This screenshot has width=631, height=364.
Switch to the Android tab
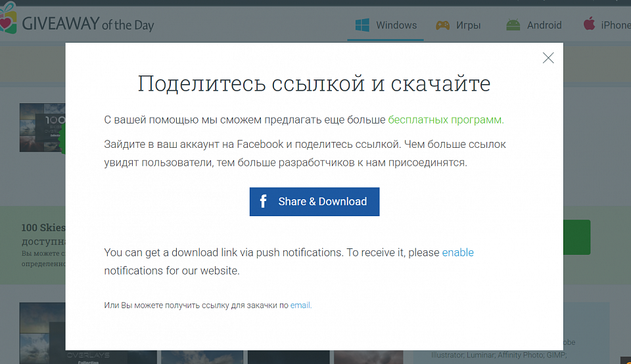tap(534, 26)
